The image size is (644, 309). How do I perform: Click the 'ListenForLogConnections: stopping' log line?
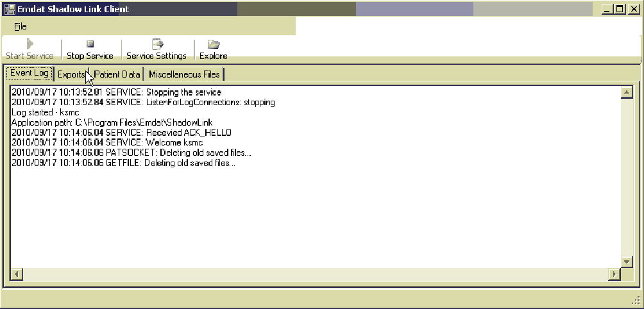click(143, 102)
